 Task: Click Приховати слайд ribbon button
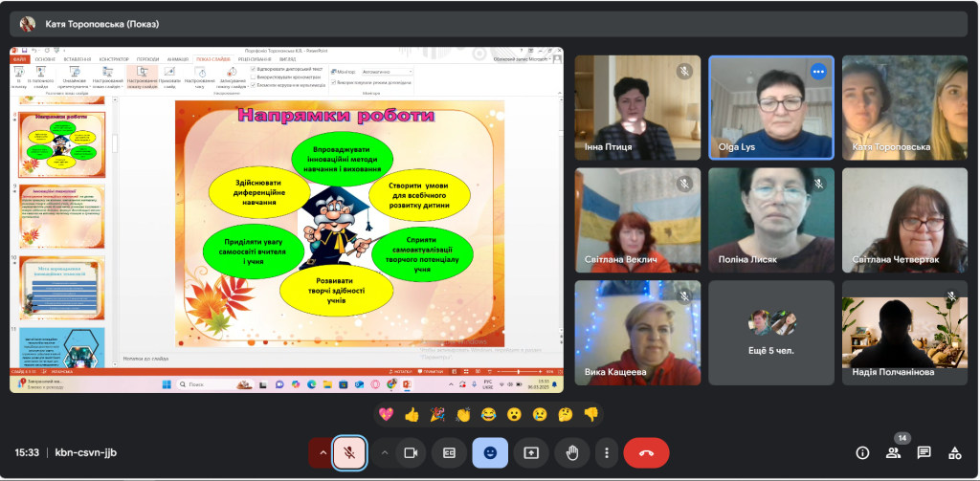point(169,77)
